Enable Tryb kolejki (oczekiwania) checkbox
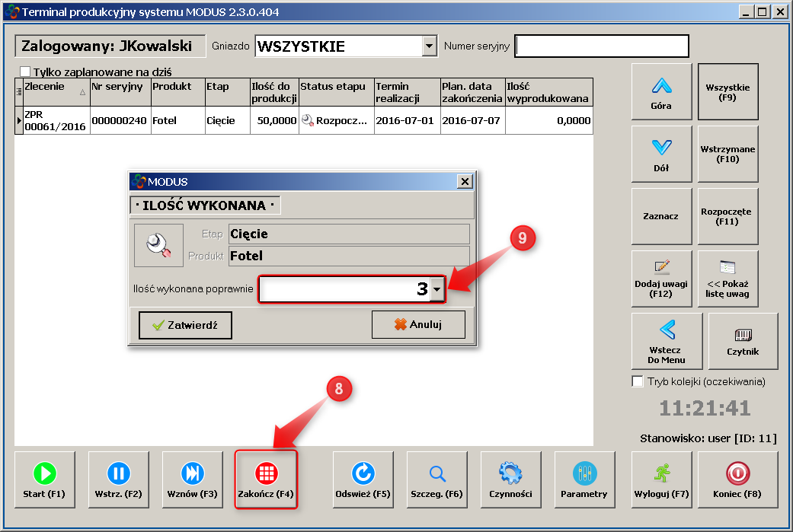The width and height of the screenshot is (793, 532). click(x=638, y=381)
